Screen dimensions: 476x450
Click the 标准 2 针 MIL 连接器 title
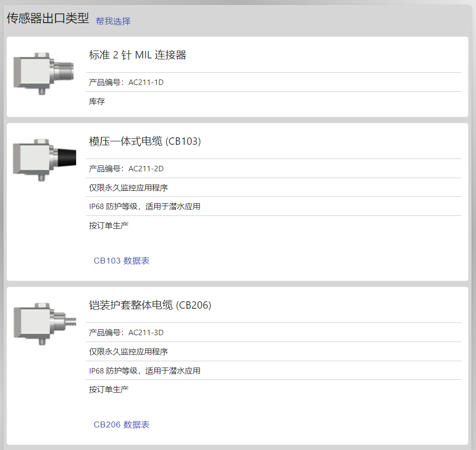click(138, 55)
